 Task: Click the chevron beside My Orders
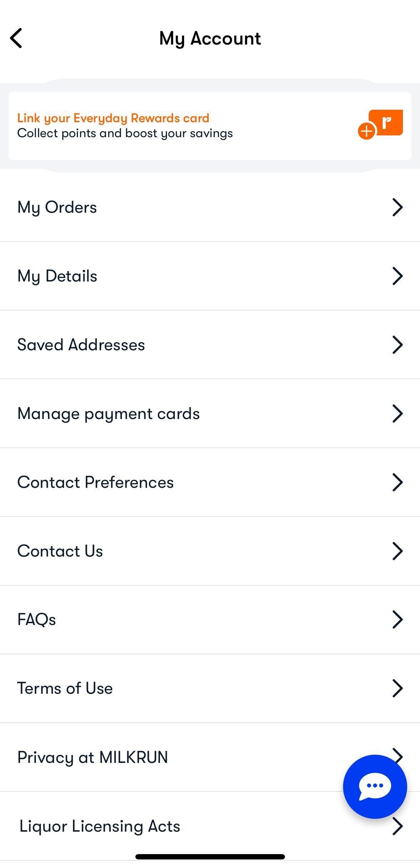pos(397,207)
